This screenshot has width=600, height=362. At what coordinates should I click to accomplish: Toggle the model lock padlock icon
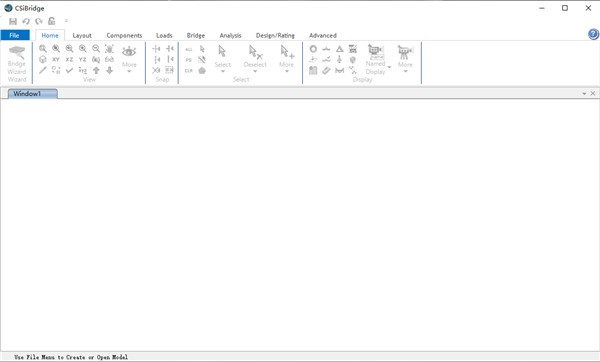52,21
